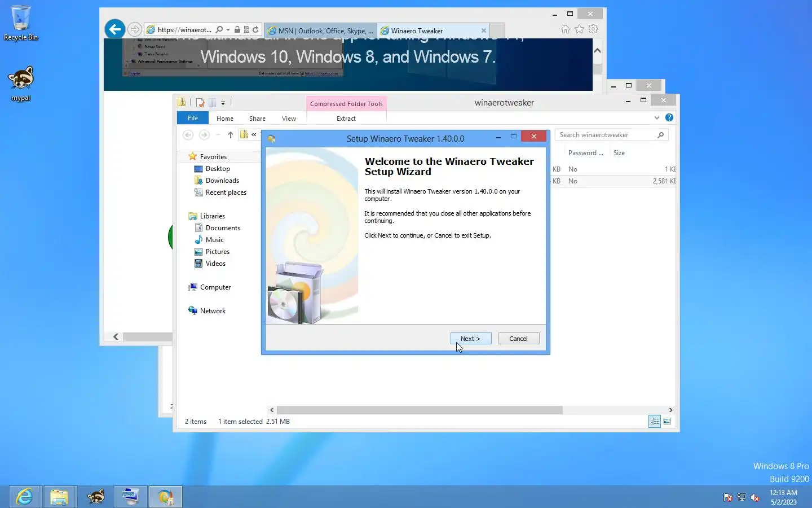Open Downloads in the navigation pane
Viewport: 812px width, 508px height.
coord(222,181)
